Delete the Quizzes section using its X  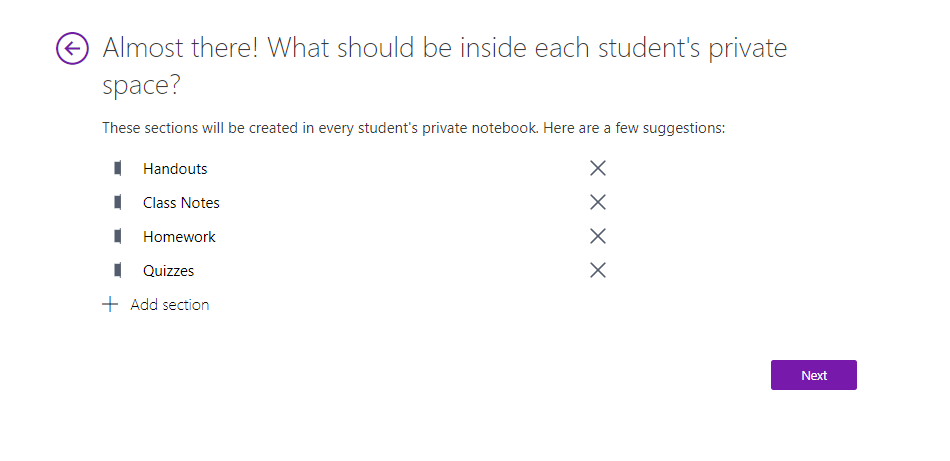(598, 270)
